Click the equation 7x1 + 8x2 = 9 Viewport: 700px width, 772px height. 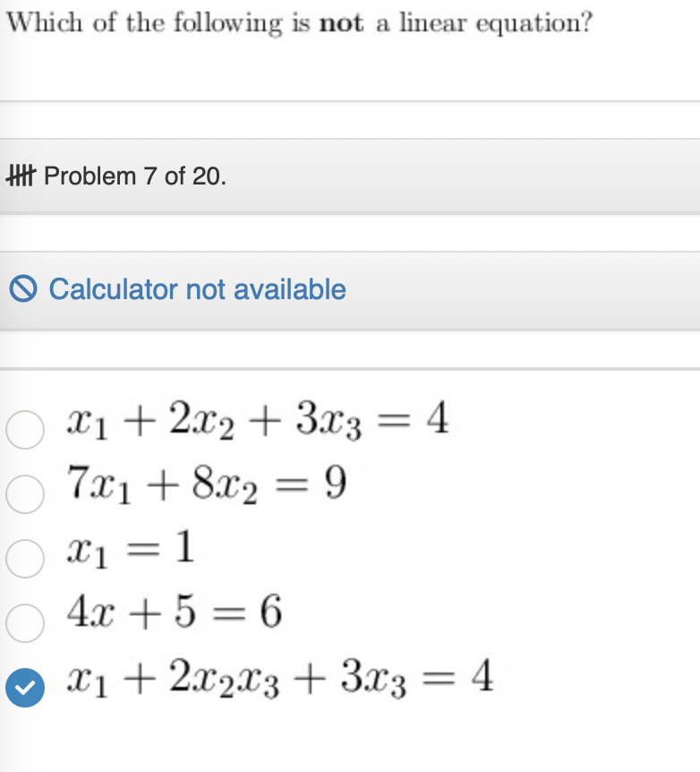(206, 486)
